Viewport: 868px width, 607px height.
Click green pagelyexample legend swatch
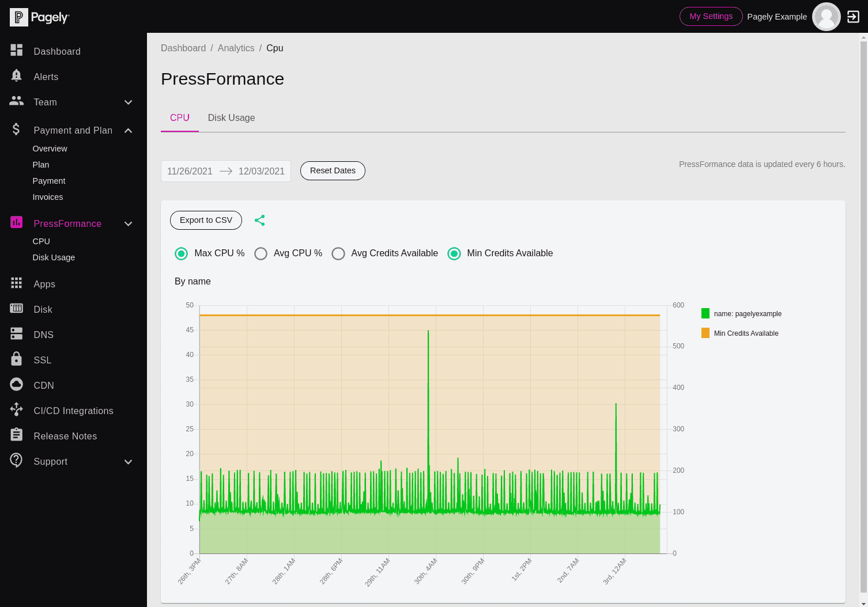[705, 313]
